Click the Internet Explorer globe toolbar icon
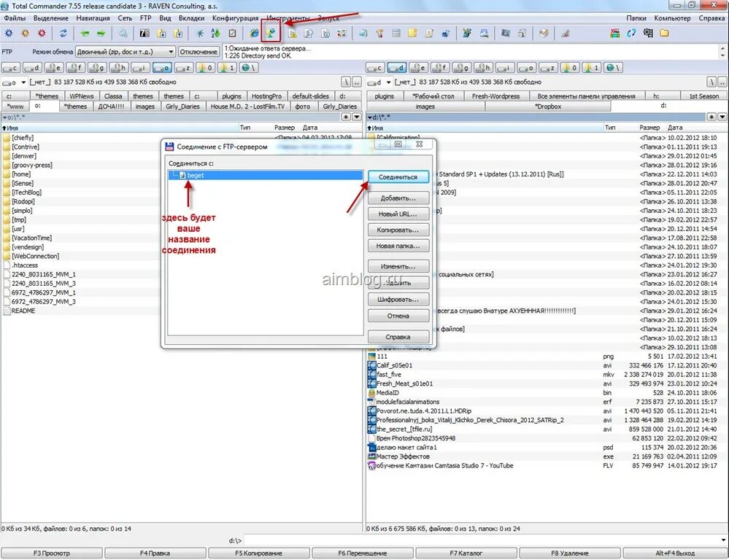The image size is (729, 560). tap(254, 33)
